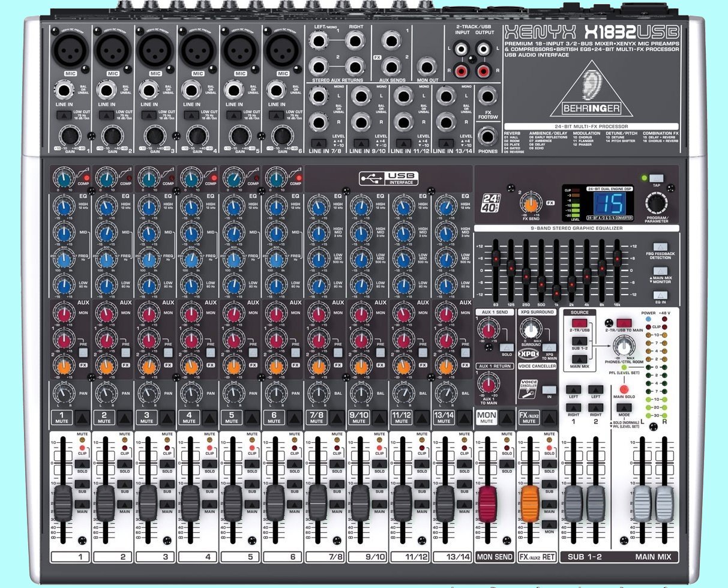Click the red MAIN SOLO indicator

pos(624,389)
